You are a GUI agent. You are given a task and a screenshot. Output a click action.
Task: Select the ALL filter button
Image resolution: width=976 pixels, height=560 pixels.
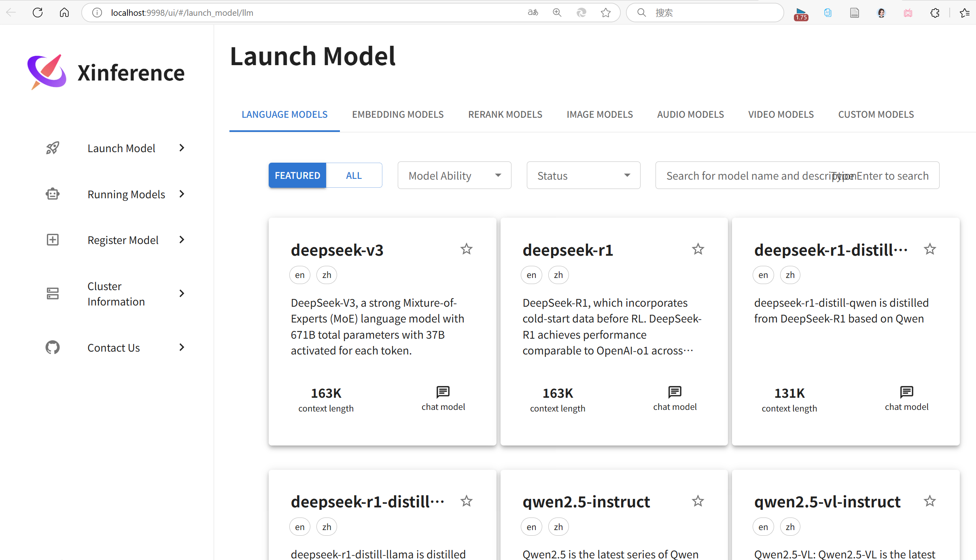click(354, 176)
